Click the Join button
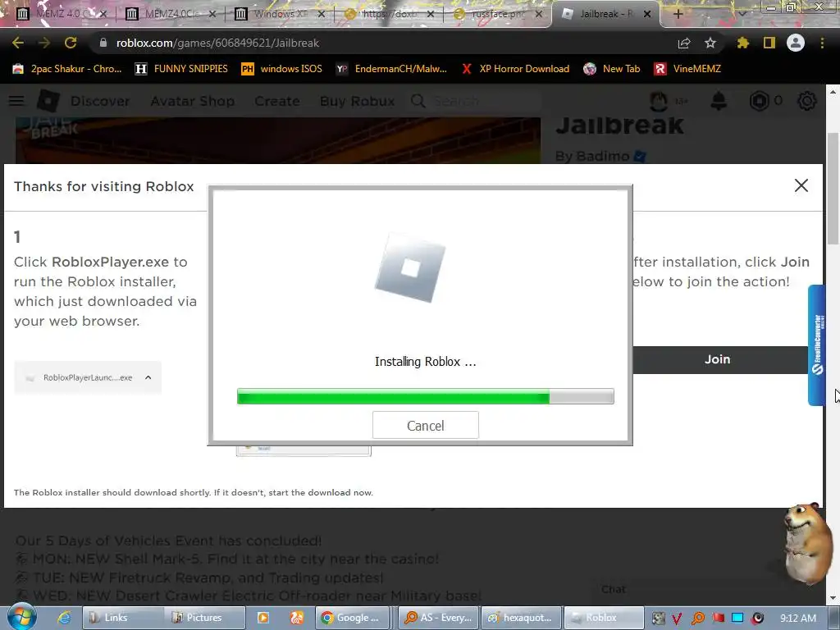This screenshot has width=840, height=630. [x=717, y=359]
